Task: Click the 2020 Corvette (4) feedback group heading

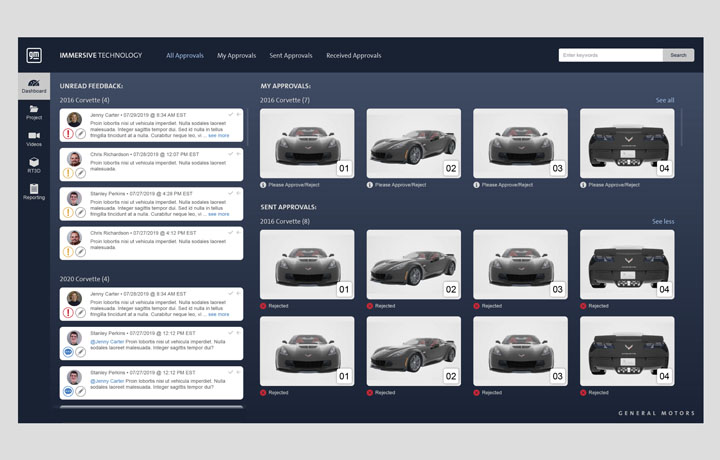Action: (84, 279)
